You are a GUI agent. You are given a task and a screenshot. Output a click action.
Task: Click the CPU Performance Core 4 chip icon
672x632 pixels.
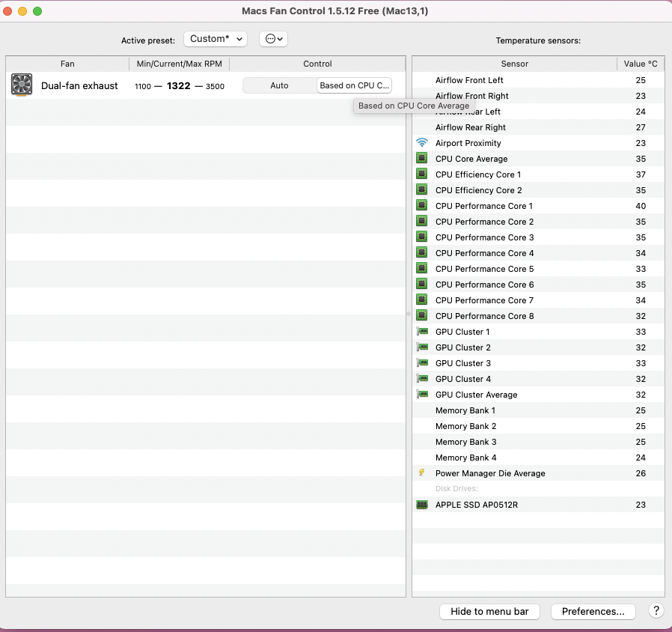point(422,252)
